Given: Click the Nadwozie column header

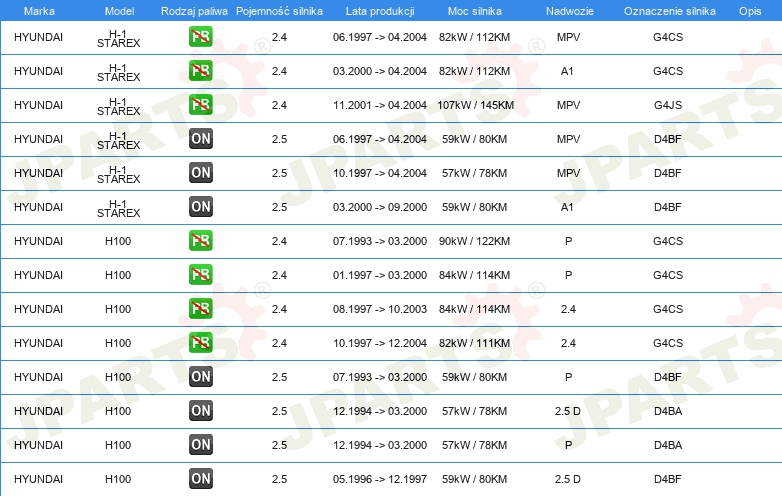Looking at the screenshot, I should pyautogui.click(x=570, y=11).
